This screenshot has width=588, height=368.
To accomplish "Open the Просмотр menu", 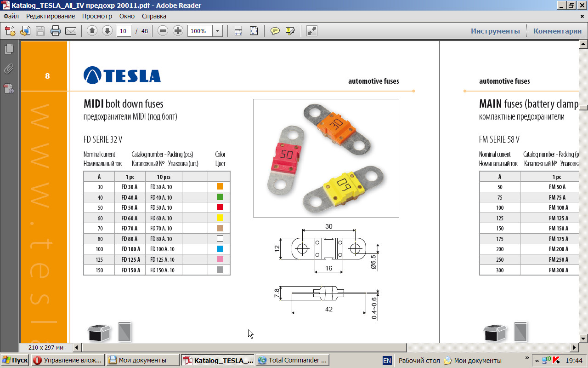I will tap(97, 16).
